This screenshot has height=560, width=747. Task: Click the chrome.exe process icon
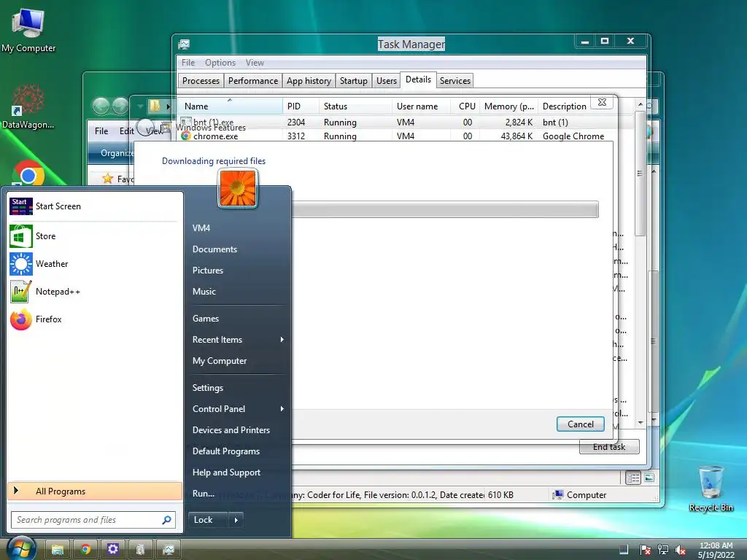pyautogui.click(x=186, y=136)
